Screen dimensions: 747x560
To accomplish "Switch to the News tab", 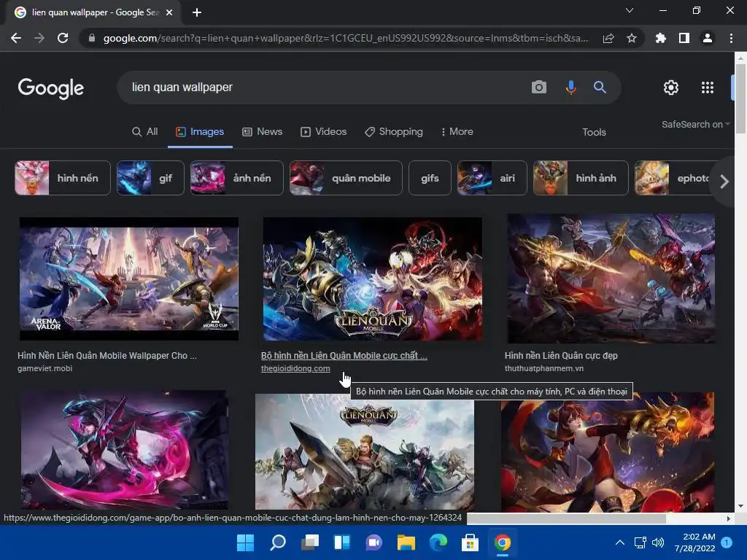I will point(262,131).
